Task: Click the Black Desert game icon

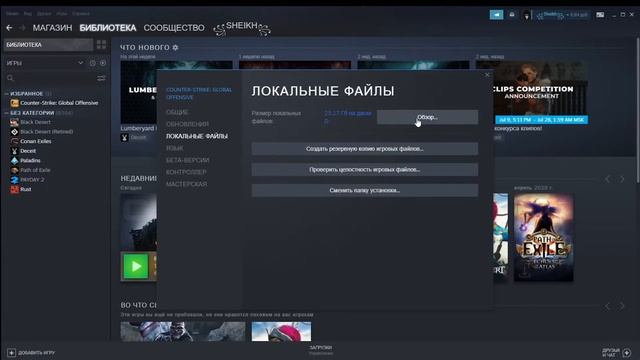Action: click(x=14, y=122)
